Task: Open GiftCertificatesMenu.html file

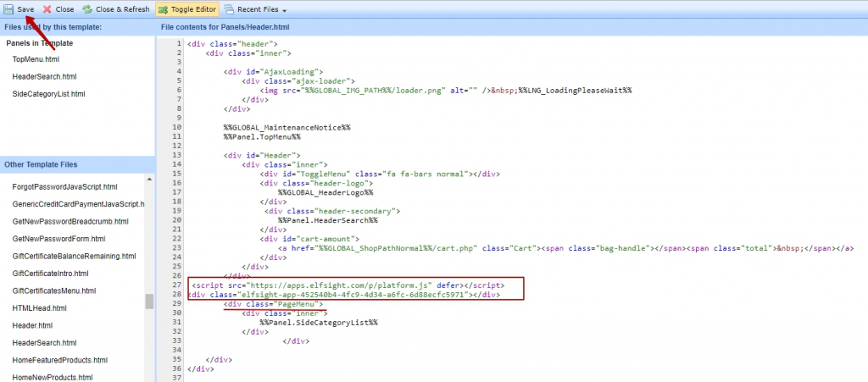Action: click(x=53, y=291)
